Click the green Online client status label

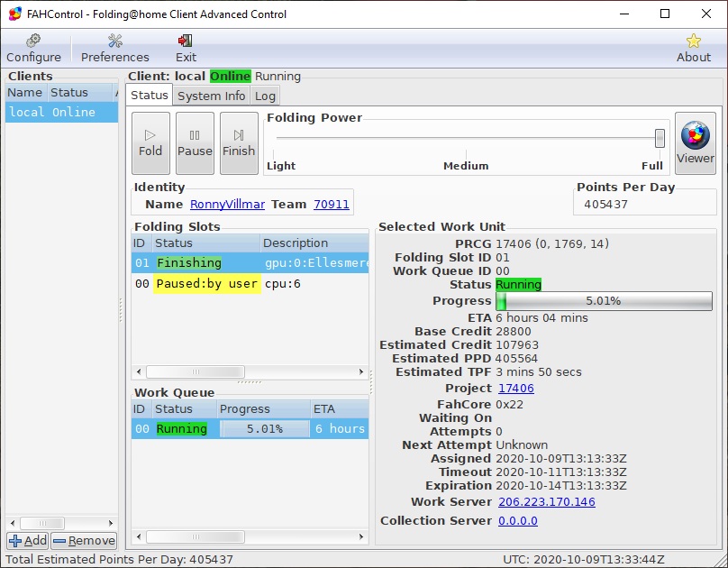coord(231,76)
